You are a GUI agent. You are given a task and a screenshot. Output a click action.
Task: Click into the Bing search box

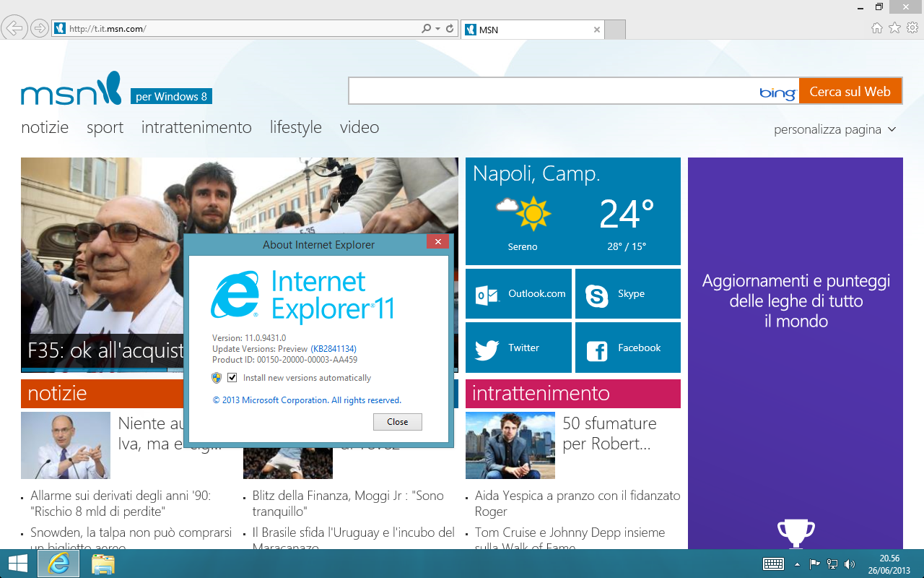click(x=552, y=91)
